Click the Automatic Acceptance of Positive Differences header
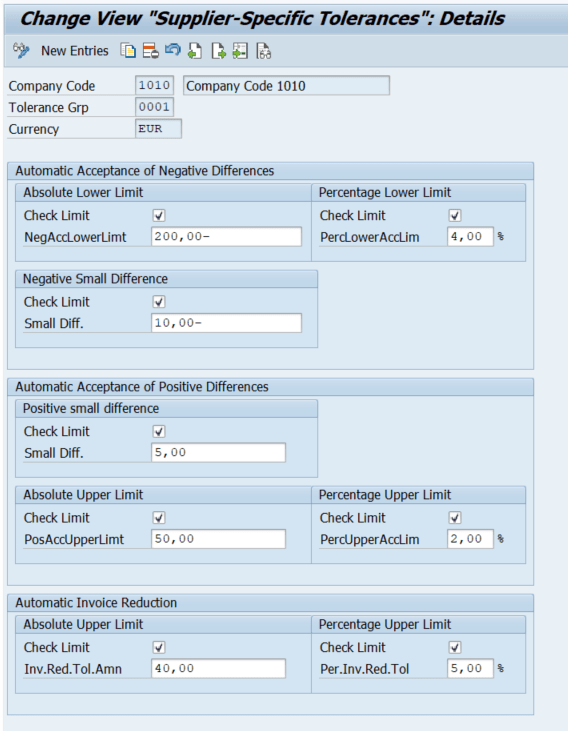The width and height of the screenshot is (568, 731). pyautogui.click(x=142, y=386)
